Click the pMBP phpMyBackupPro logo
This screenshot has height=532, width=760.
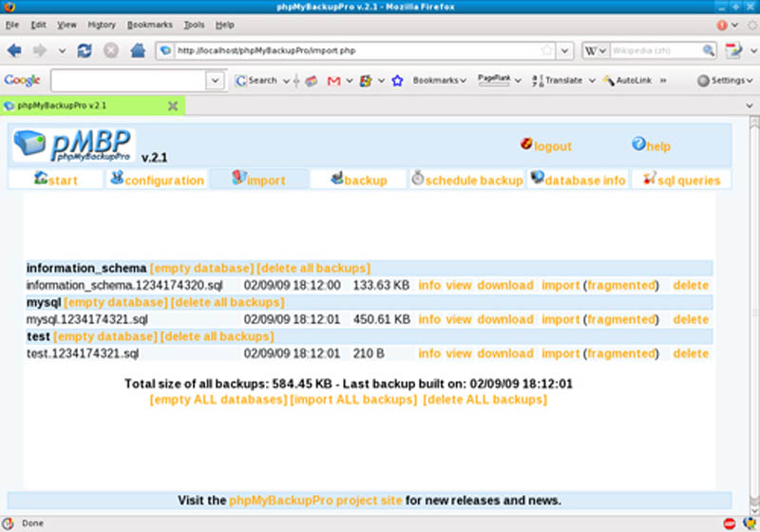(73, 144)
